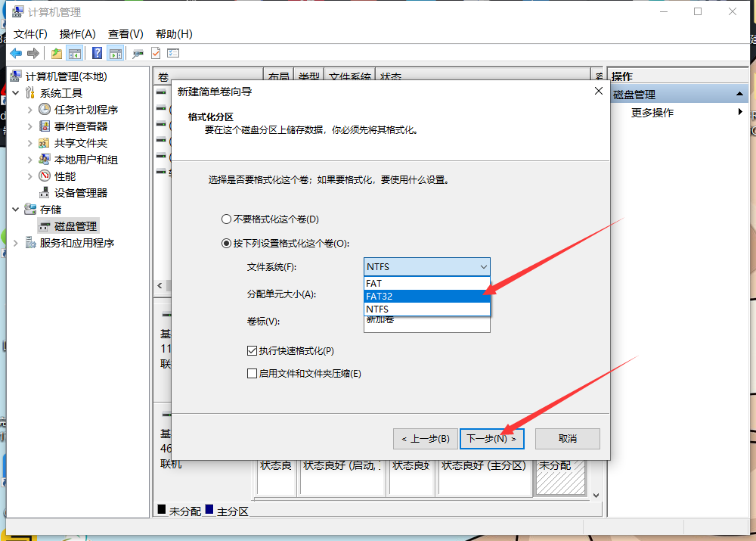Click the 上一步(B) button

425,439
